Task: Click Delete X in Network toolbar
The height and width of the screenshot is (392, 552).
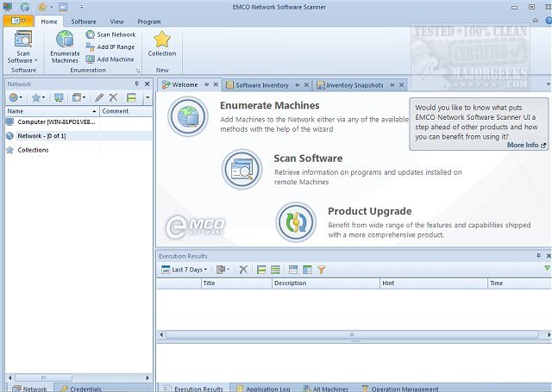Action: [113, 97]
